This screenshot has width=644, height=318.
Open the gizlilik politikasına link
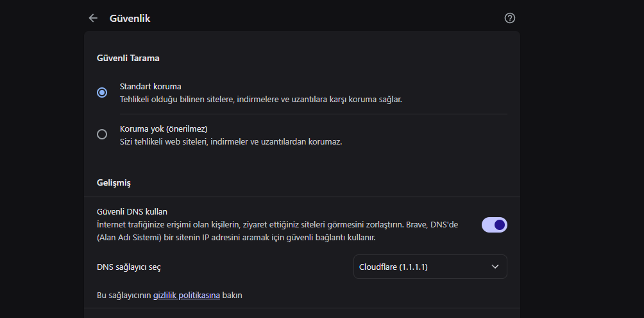[x=187, y=296]
